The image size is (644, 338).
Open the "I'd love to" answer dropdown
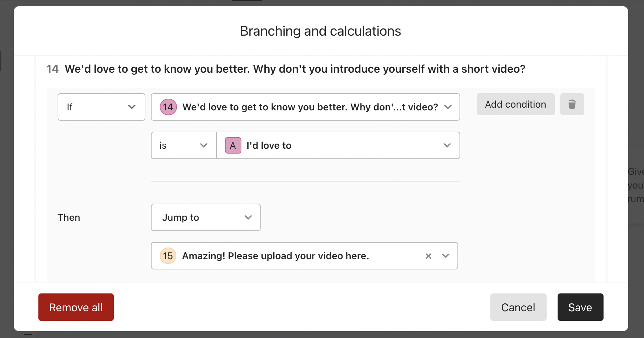[338, 145]
